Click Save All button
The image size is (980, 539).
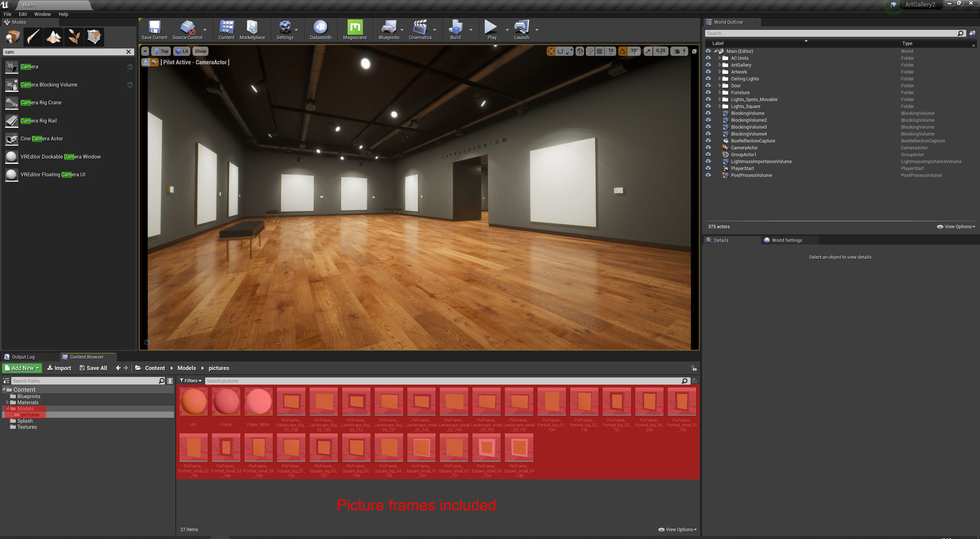[93, 368]
